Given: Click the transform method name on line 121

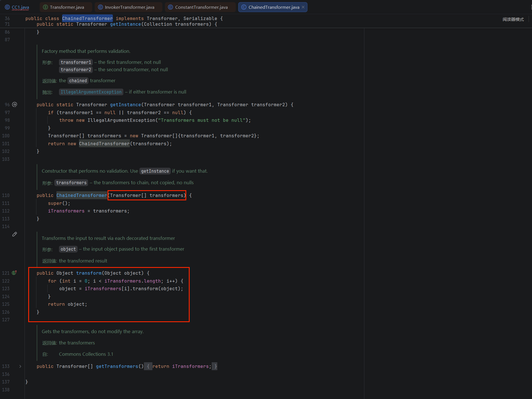Looking at the screenshot, I should pos(89,273).
